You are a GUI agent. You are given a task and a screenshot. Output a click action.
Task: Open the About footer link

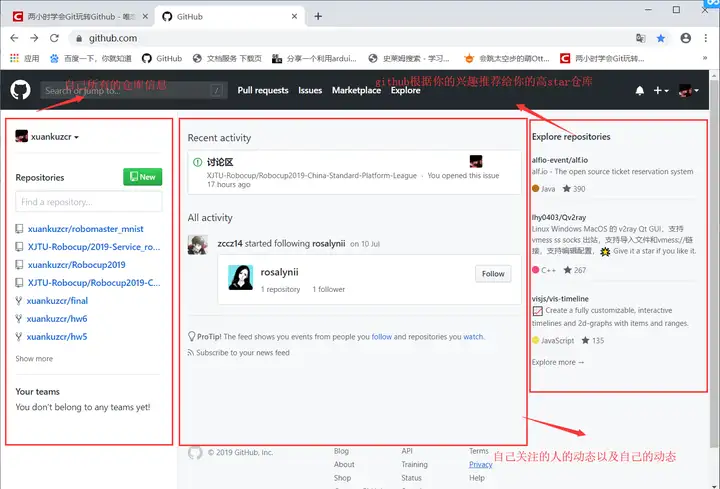click(344, 464)
